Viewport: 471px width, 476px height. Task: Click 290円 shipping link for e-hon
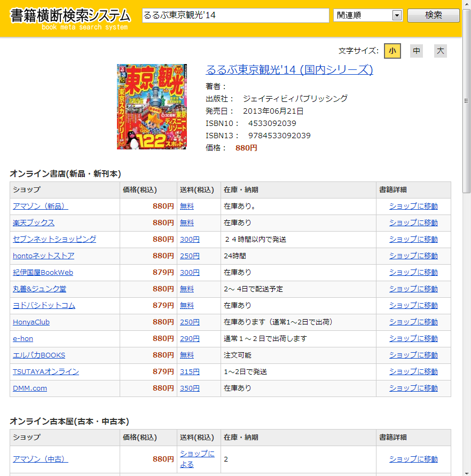point(190,338)
